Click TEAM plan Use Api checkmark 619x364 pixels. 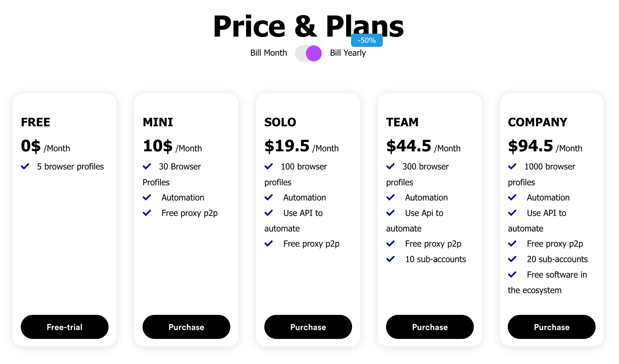pyautogui.click(x=390, y=213)
